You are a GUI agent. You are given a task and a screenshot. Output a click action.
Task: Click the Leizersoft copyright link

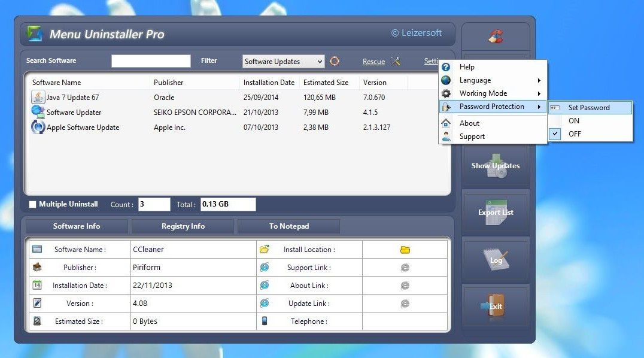coord(417,33)
